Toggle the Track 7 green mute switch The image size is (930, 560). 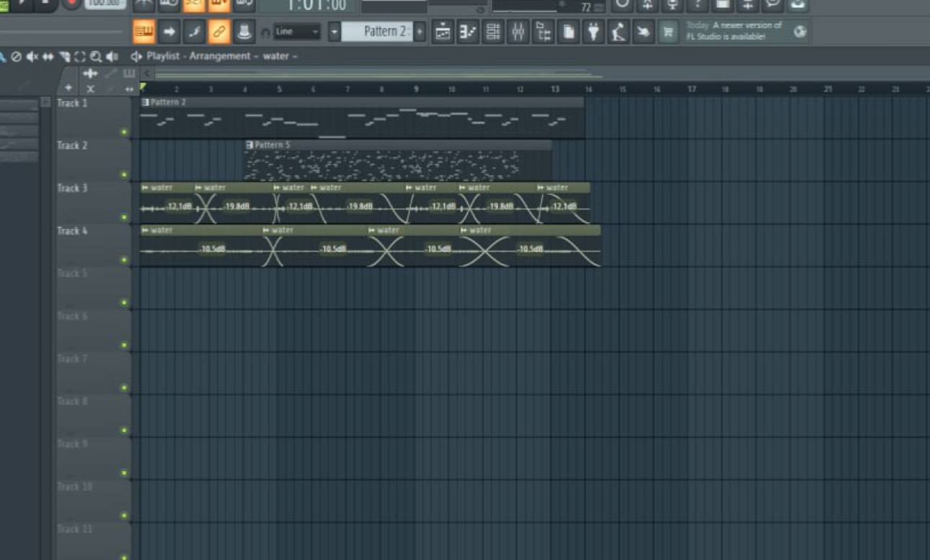124,388
